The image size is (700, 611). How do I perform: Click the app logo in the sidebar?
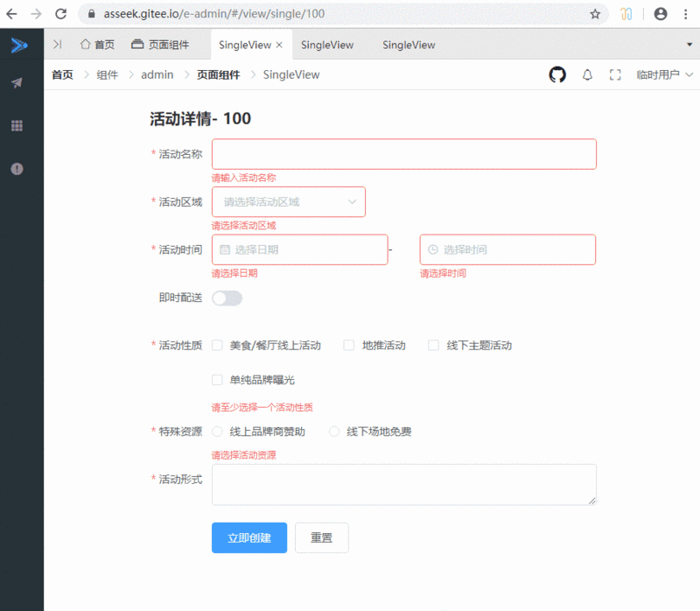pyautogui.click(x=18, y=46)
